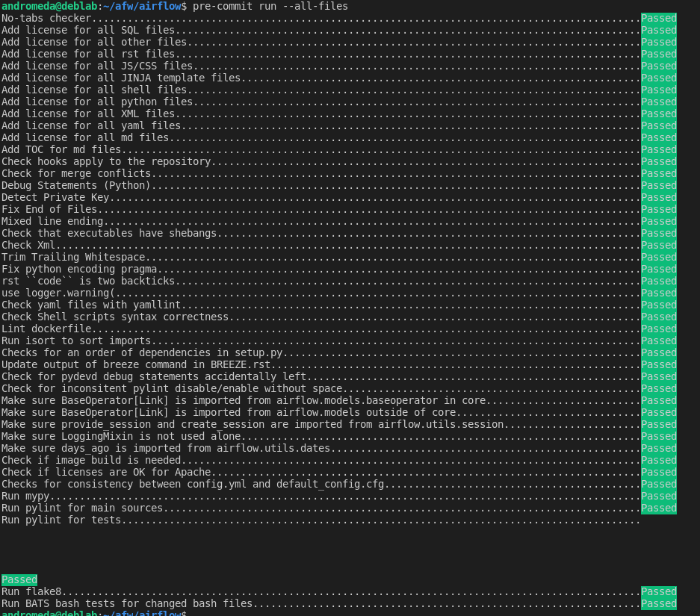Click 'Add license for all other files' text
The image size is (700, 616).
pyautogui.click(x=93, y=43)
